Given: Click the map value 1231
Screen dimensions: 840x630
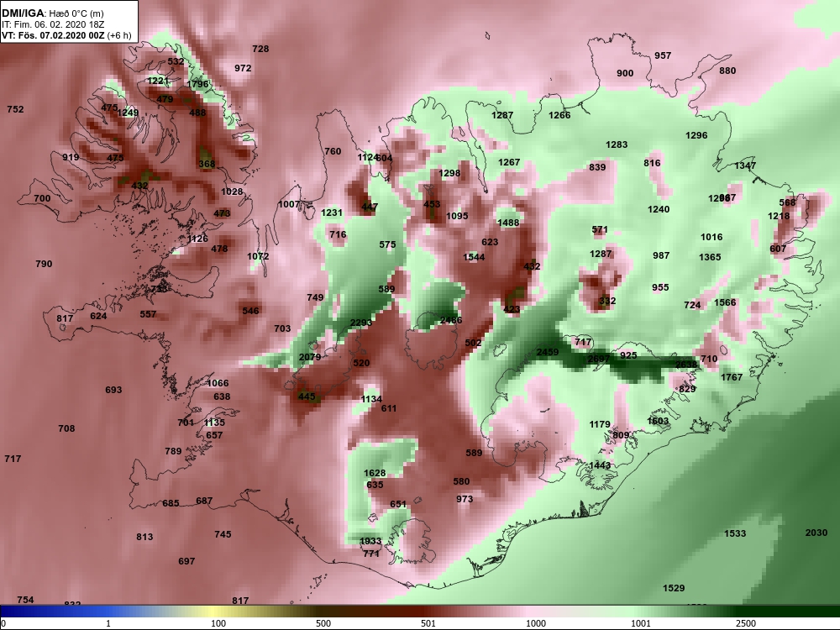Looking at the screenshot, I should tap(332, 213).
